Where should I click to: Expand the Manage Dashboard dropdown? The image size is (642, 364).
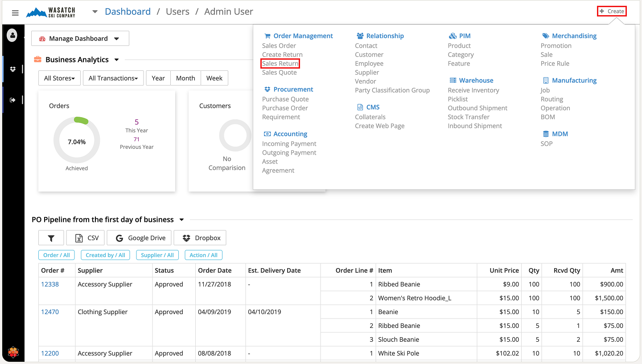point(80,38)
